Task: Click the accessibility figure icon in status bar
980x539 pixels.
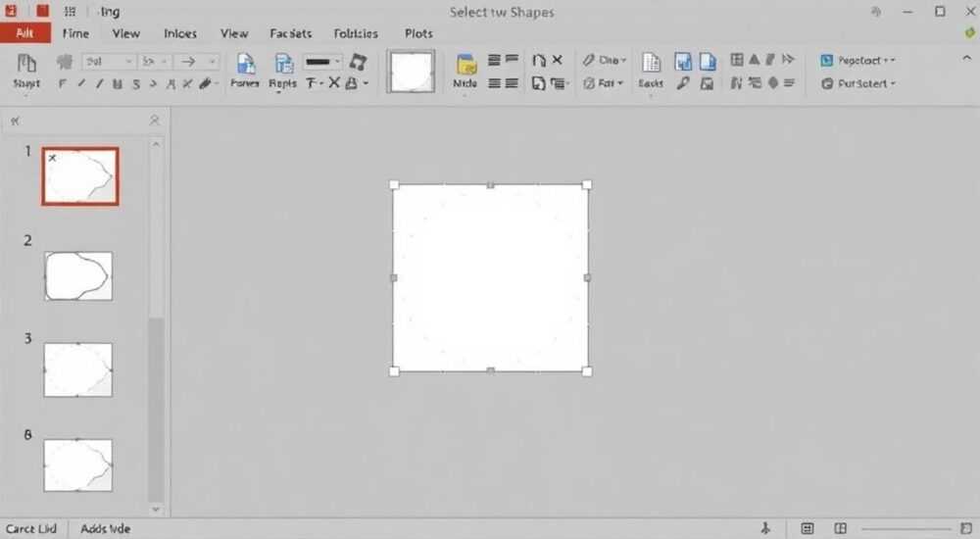Action: (765, 529)
